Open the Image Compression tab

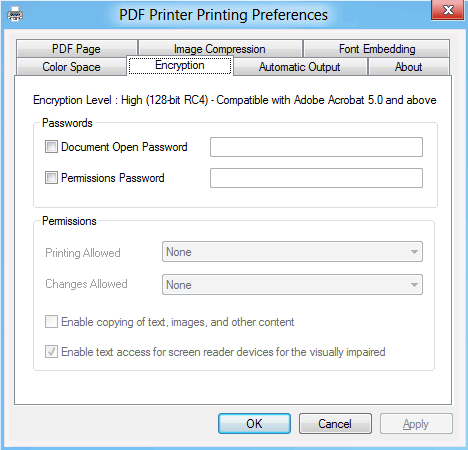pyautogui.click(x=220, y=49)
